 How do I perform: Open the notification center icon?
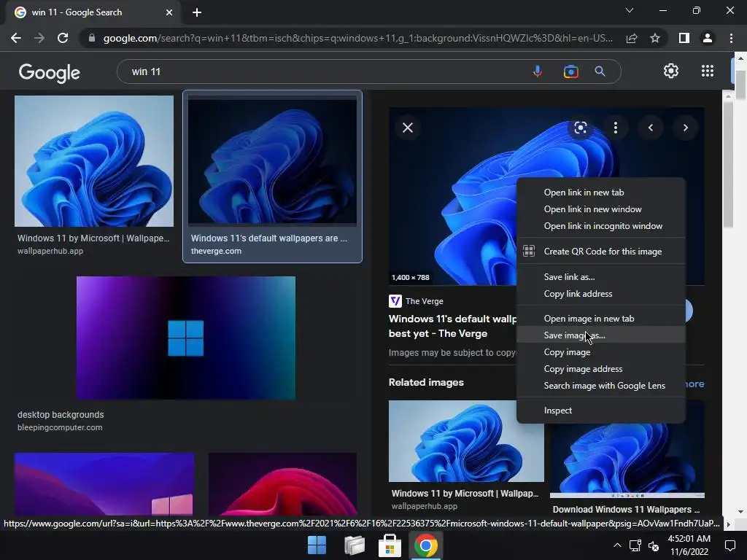(729, 545)
